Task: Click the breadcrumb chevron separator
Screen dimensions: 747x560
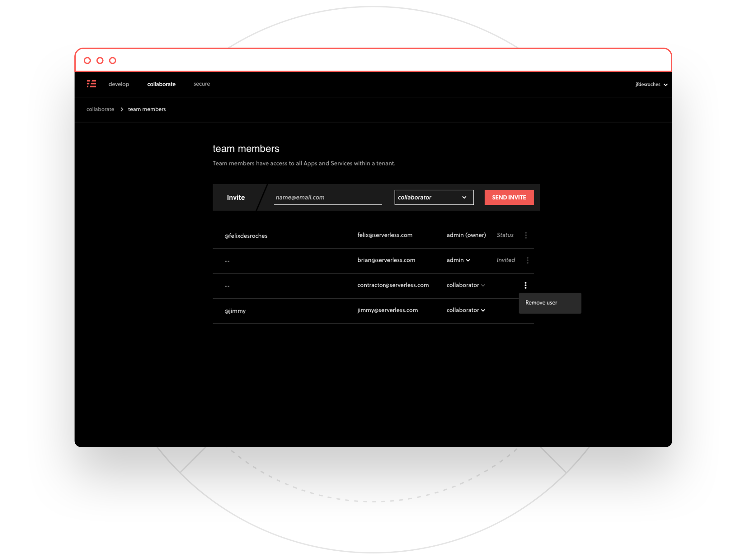Action: 122,110
